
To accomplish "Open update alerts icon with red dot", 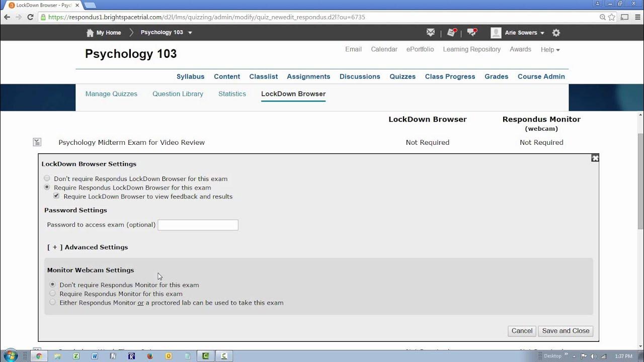I will (452, 32).
